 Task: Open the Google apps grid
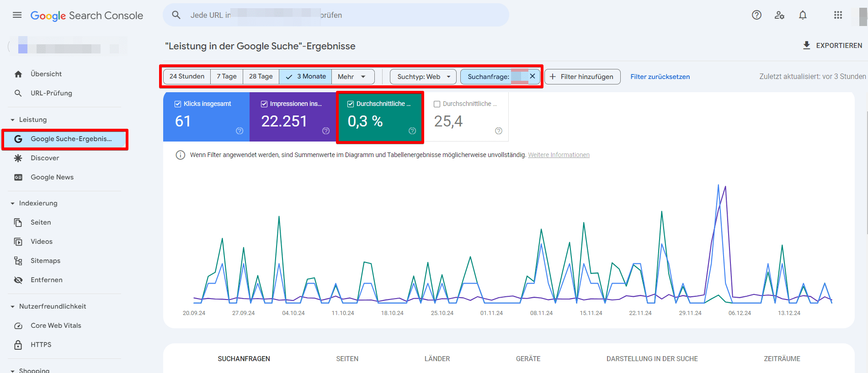(x=838, y=15)
